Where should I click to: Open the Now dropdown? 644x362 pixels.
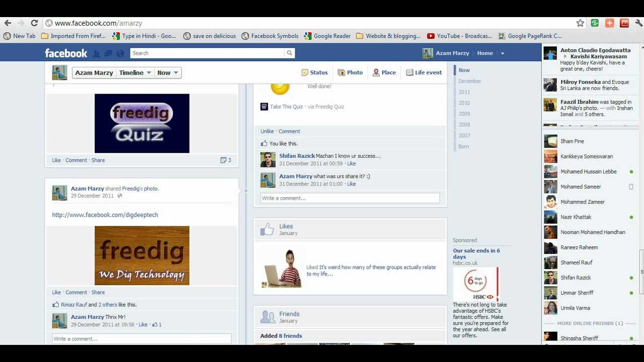point(168,73)
